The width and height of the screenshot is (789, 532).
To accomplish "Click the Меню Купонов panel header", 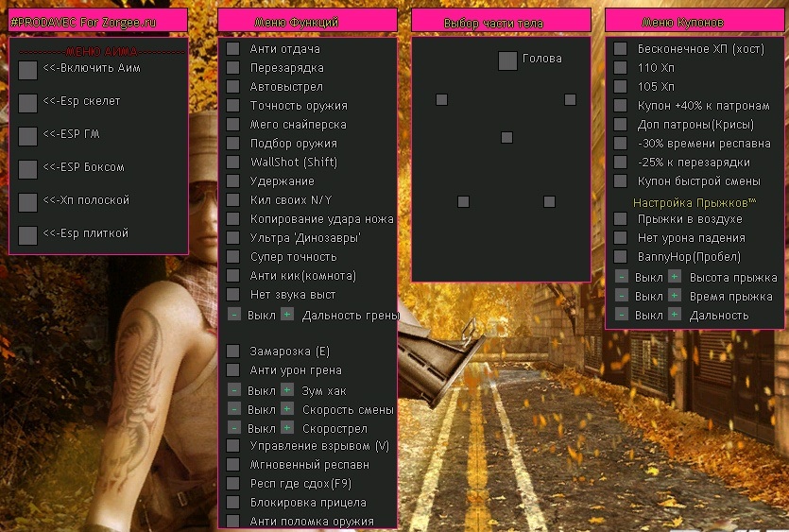I will click(x=695, y=20).
